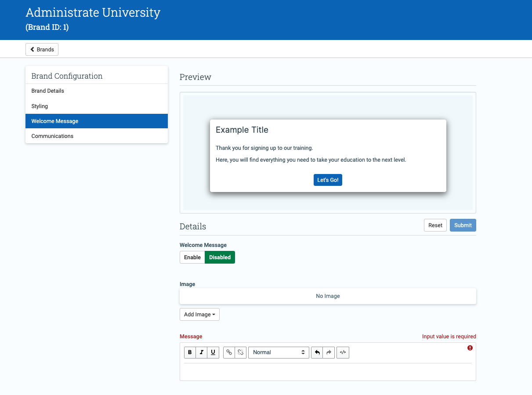
Task: Click the Image field label
Action: (188, 284)
